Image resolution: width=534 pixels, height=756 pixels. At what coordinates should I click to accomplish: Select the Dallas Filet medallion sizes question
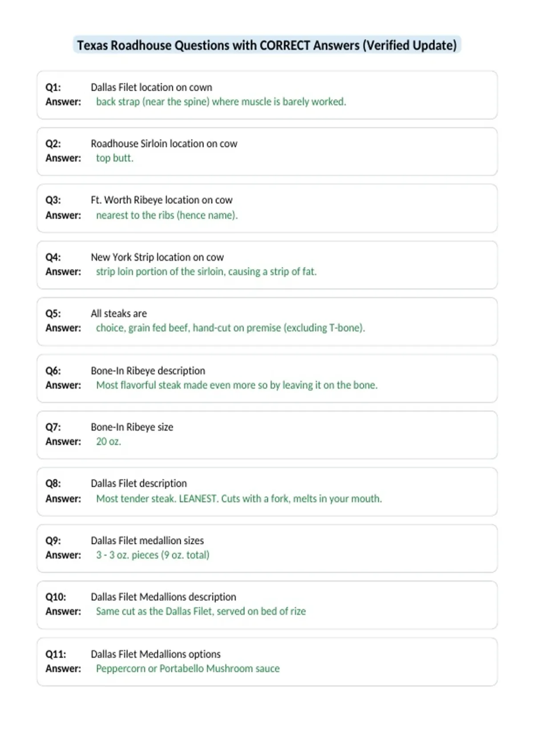point(147,541)
